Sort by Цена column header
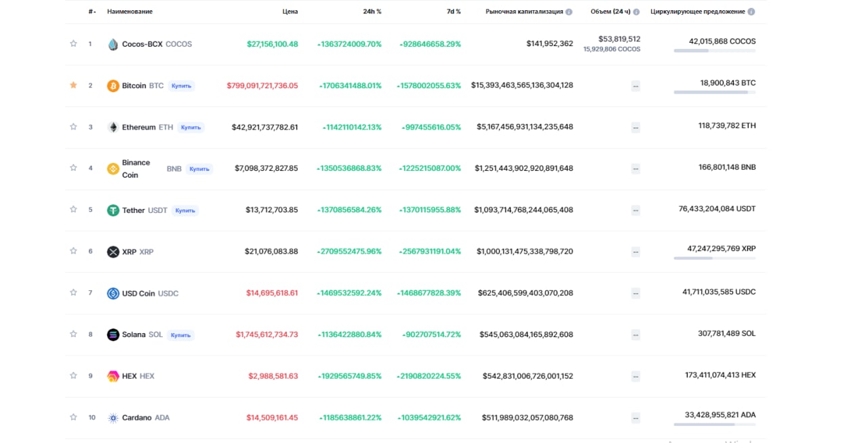868x443 pixels. pyautogui.click(x=290, y=12)
